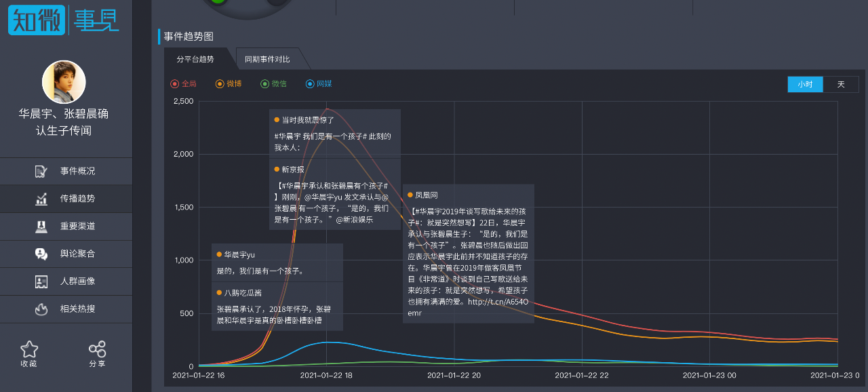
Task: Click the 事件概况 document icon
Action: click(41, 172)
